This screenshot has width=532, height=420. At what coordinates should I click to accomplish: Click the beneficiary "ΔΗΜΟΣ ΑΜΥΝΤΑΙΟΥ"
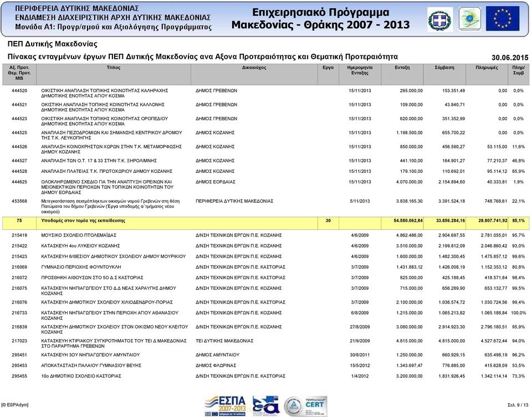point(217,355)
